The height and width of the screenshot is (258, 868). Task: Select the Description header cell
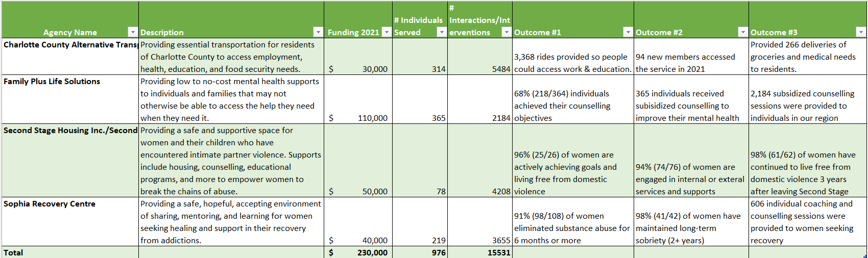[x=231, y=20]
